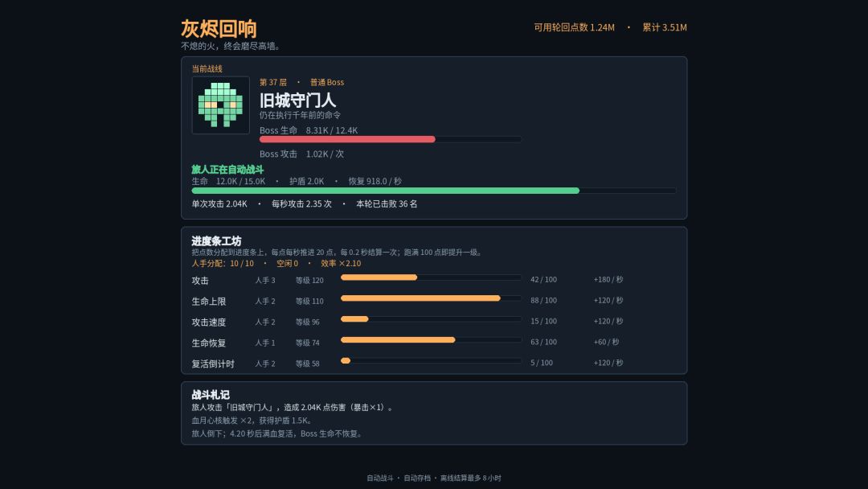
Task: Click the 复活倒计时 progress bar
Action: pos(431,360)
